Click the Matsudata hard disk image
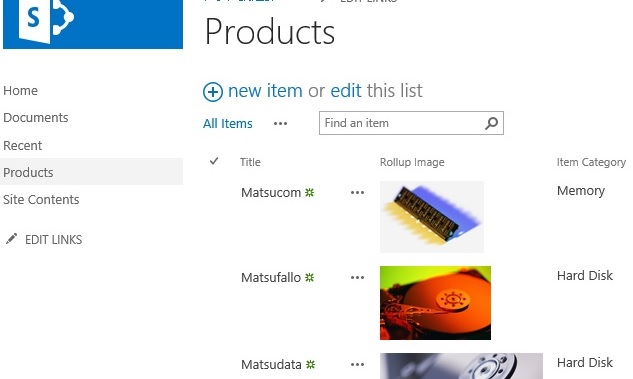This screenshot has height=379, width=633. pos(461,366)
